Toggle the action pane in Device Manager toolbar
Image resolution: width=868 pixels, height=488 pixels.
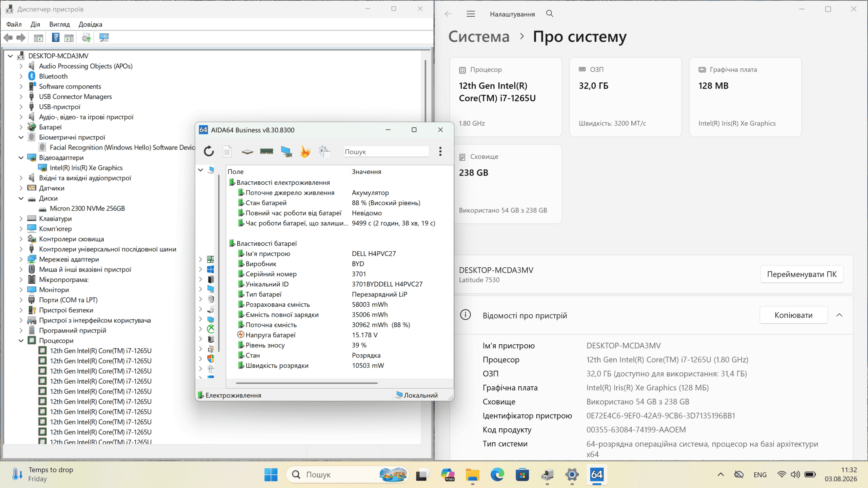click(x=69, y=38)
